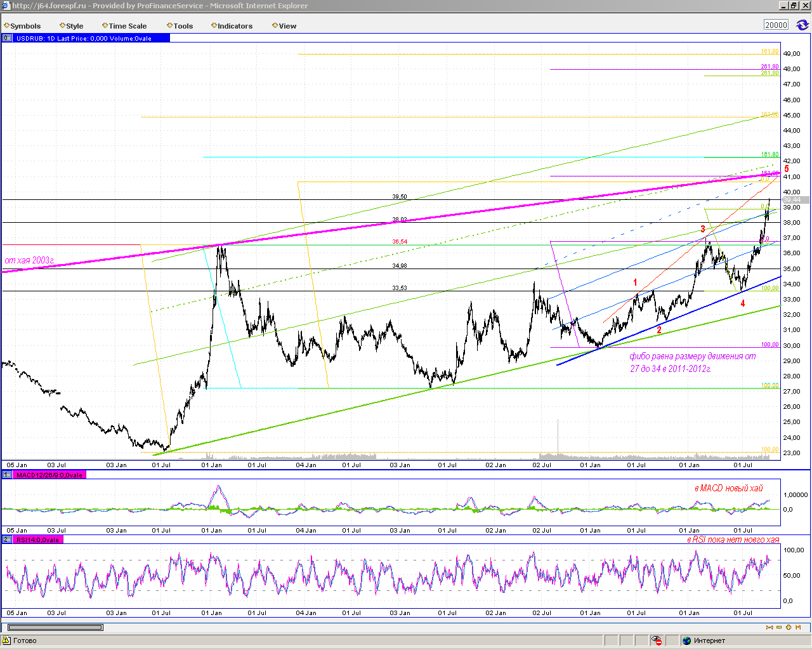Image resolution: width=812 pixels, height=650 pixels.
Task: Toggle the MACD panel 1 box icon
Action: 8,475
